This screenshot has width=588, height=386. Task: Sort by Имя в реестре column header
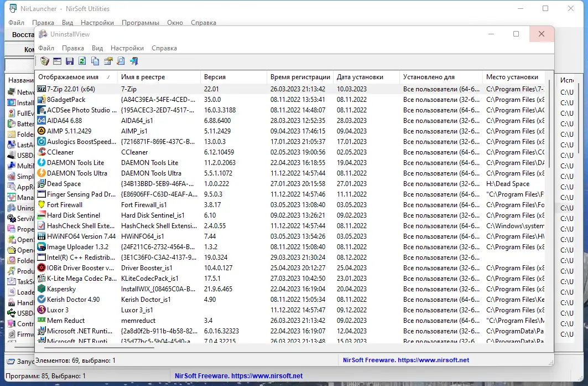159,77
